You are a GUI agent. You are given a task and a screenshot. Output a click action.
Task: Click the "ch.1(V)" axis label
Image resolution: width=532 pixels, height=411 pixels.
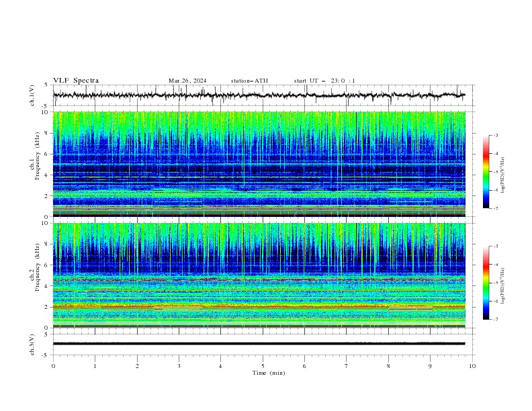(32, 95)
